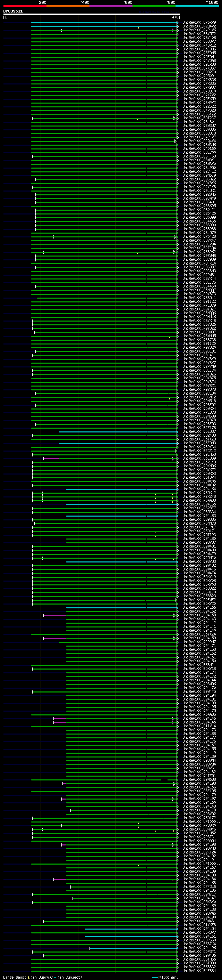The width and height of the screenshot is (222, 980).
Task: Click the cyan alignment bar of UniRef100_Q76KV9
Action: click(104, 23)
